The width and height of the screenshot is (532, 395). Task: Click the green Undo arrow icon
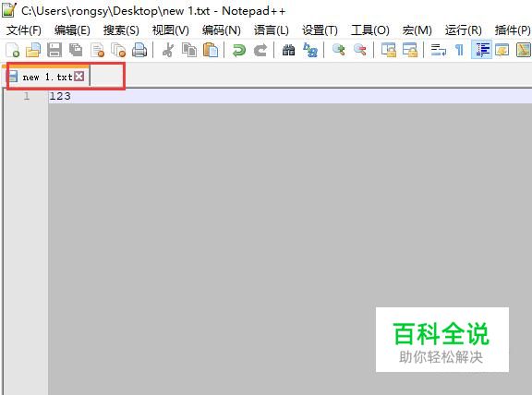point(239,50)
